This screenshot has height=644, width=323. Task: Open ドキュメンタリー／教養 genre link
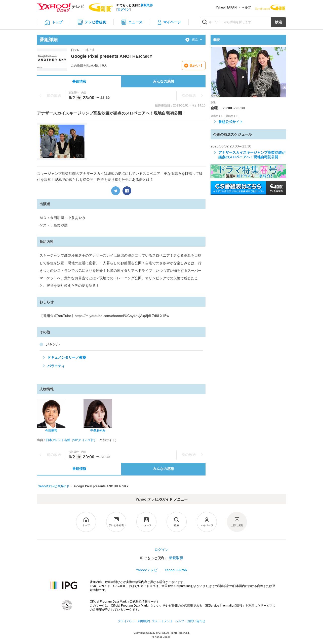pos(67,357)
